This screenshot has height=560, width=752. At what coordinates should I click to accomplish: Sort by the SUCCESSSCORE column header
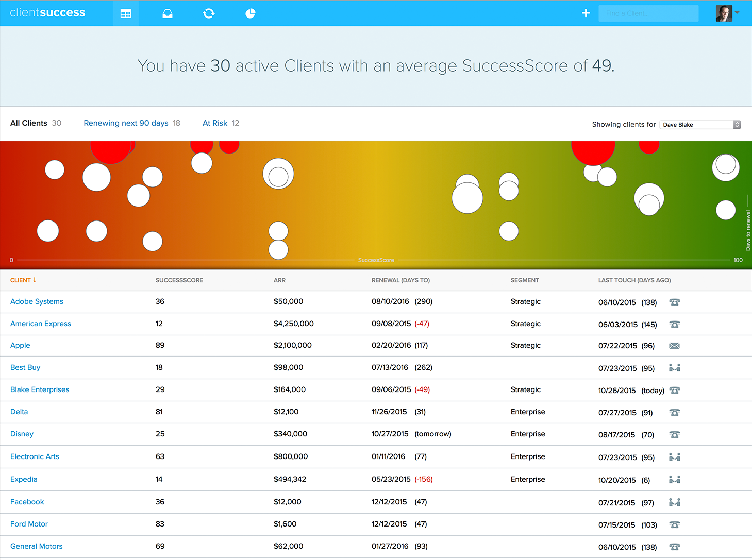tap(179, 280)
